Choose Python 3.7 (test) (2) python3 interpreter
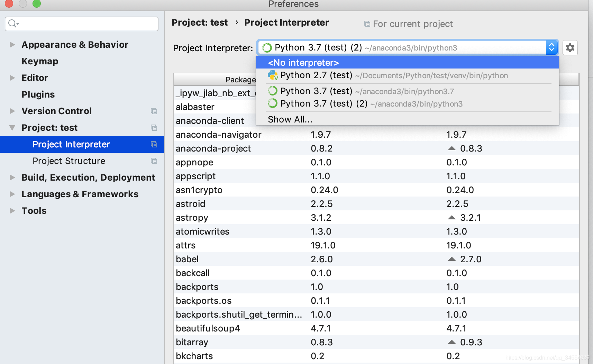Image resolution: width=593 pixels, height=364 pixels. point(408,103)
